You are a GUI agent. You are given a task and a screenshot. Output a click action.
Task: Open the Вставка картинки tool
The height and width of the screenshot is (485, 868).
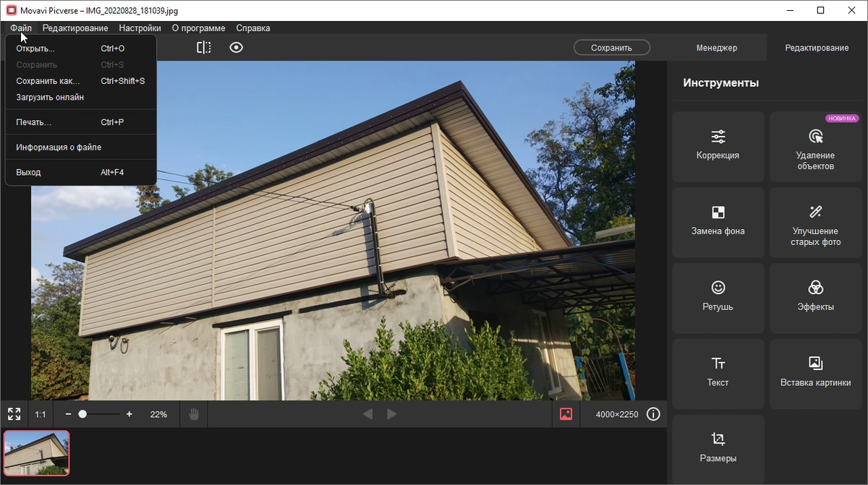tap(815, 374)
